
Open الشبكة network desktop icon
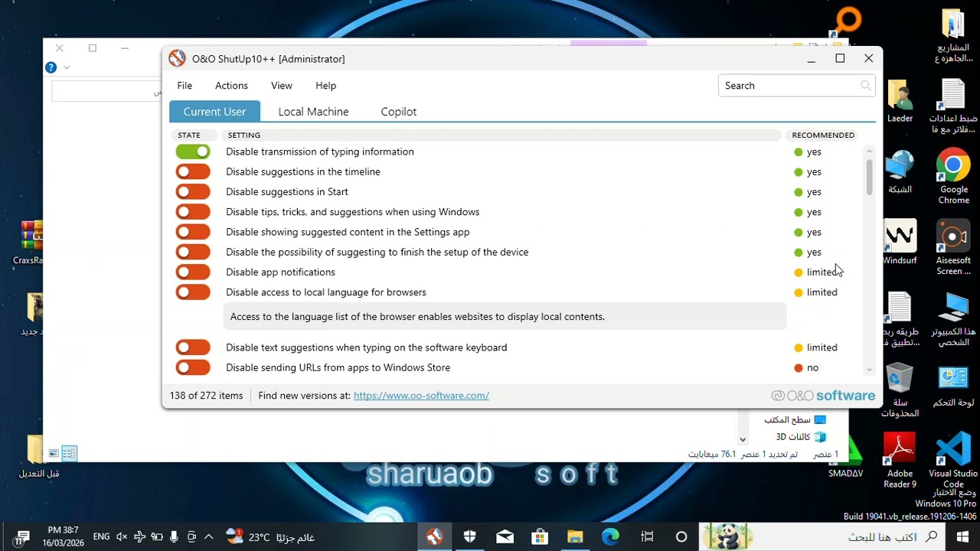point(900,172)
